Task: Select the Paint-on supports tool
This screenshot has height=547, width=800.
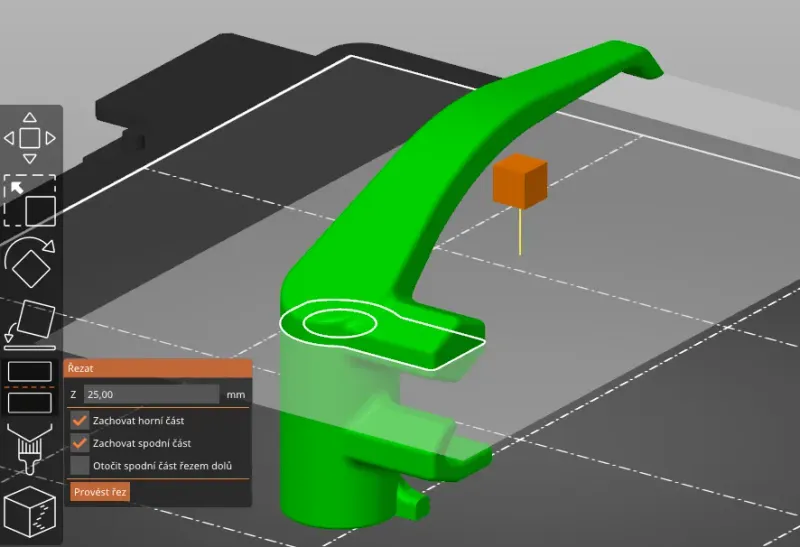Action: 30,449
